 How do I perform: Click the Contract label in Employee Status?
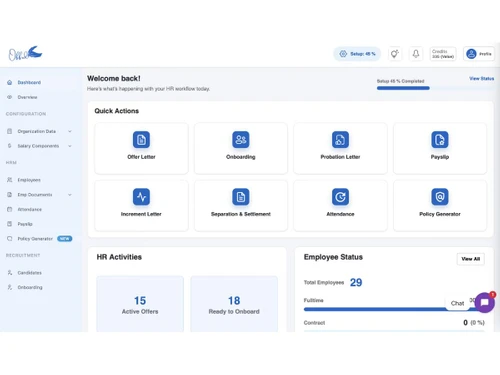(x=314, y=323)
